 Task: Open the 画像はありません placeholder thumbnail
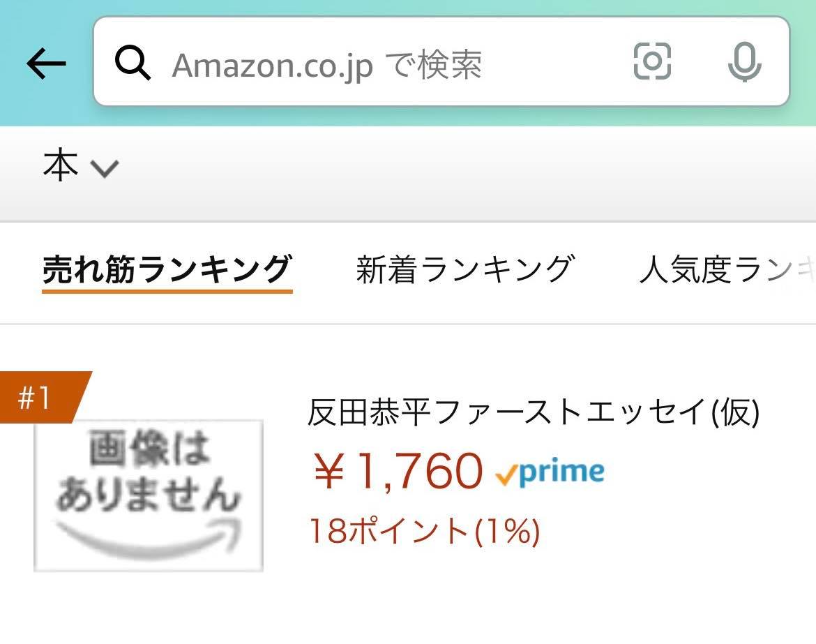point(149,495)
